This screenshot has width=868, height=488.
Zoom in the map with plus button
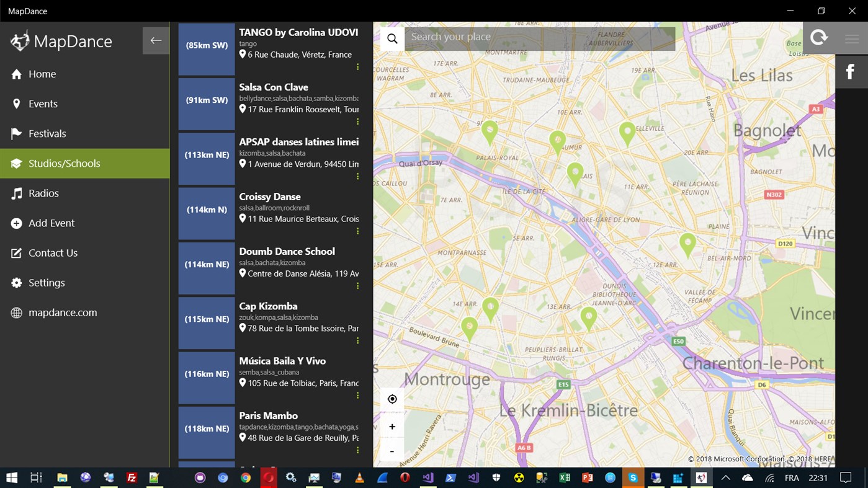392,427
